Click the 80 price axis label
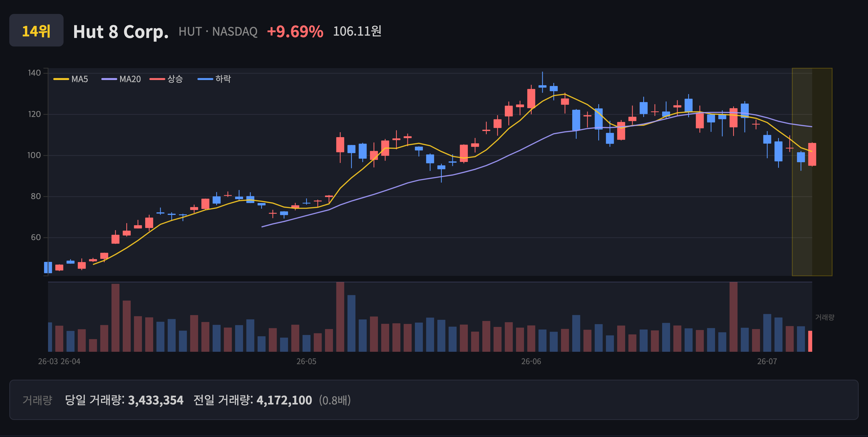This screenshot has height=437, width=868. click(x=35, y=196)
